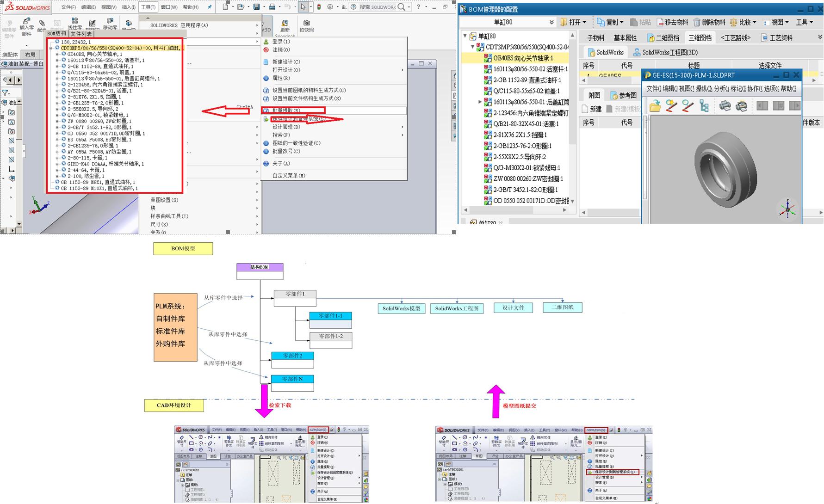Click the Select cursor arrow icon
Image resolution: width=824 pixels, height=504 pixels.
(x=303, y=6)
